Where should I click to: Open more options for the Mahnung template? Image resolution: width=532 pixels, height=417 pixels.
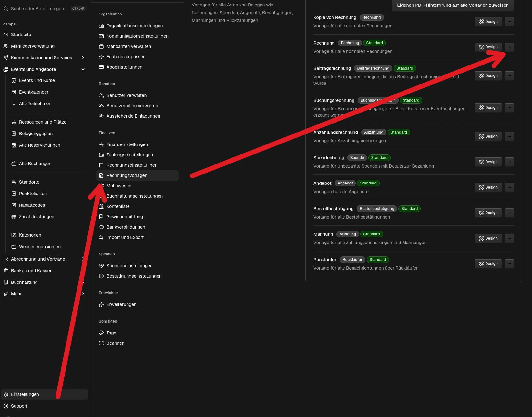click(x=509, y=238)
